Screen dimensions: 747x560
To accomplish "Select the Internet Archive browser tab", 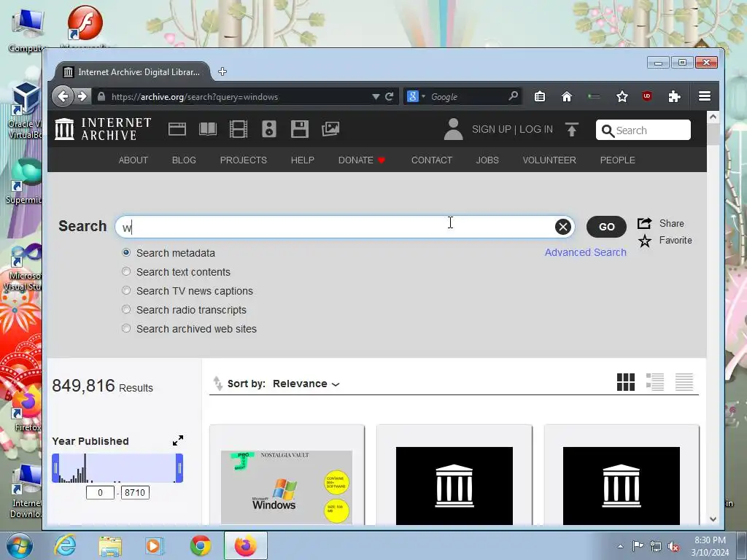I will tap(132, 71).
